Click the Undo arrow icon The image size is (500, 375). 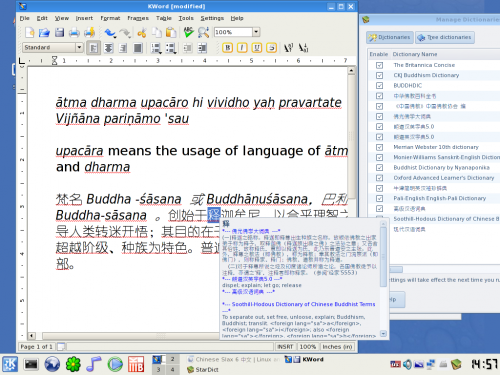click(110, 32)
